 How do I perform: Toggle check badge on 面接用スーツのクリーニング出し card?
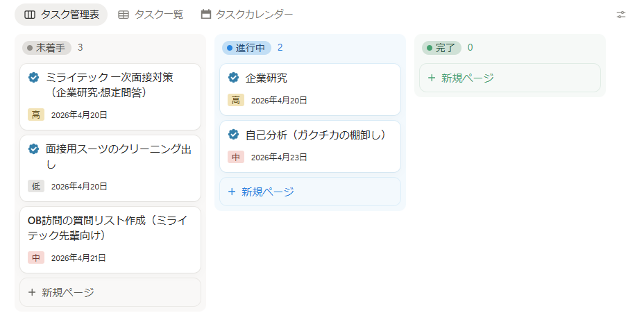click(33, 149)
